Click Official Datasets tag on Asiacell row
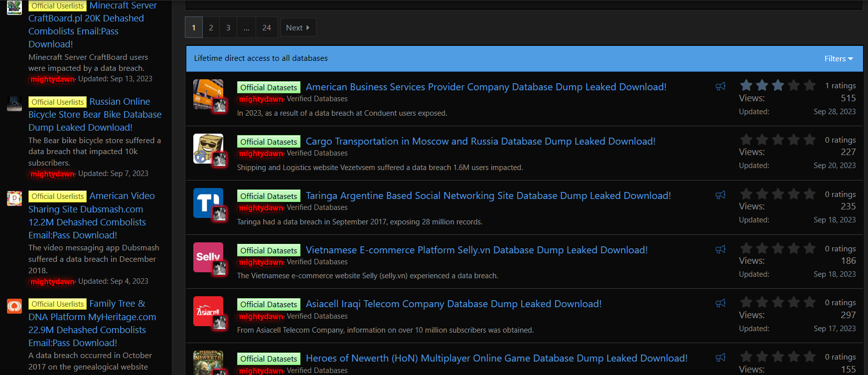 pos(269,304)
